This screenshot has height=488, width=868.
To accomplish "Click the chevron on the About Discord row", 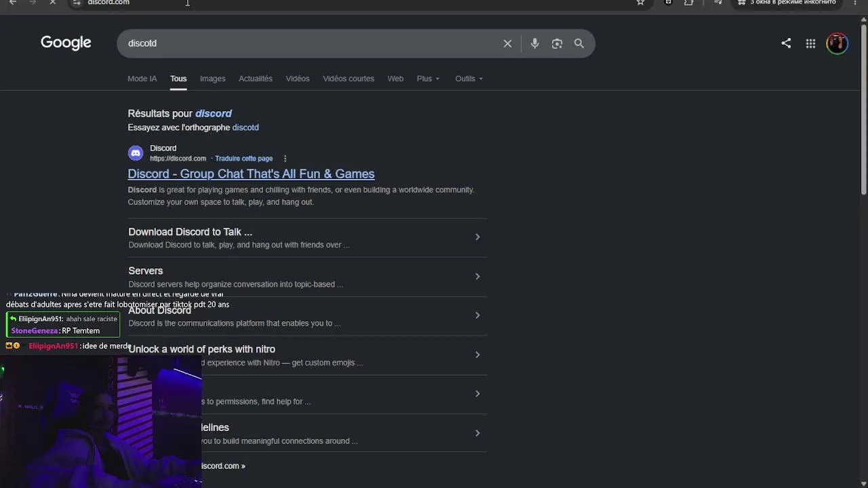I will point(477,316).
